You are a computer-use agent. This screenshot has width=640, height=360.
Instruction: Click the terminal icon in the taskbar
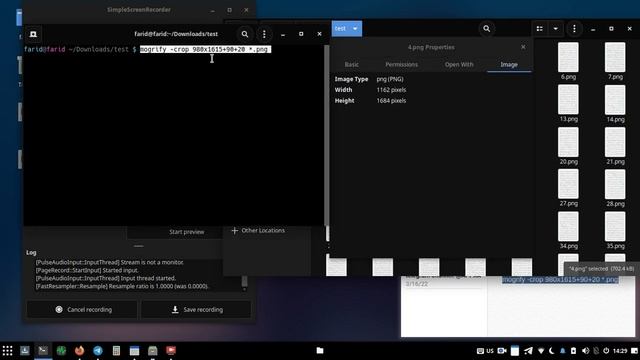coord(43,351)
